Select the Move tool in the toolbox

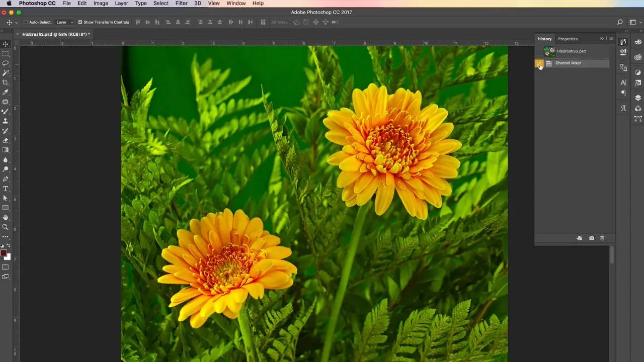click(x=6, y=44)
